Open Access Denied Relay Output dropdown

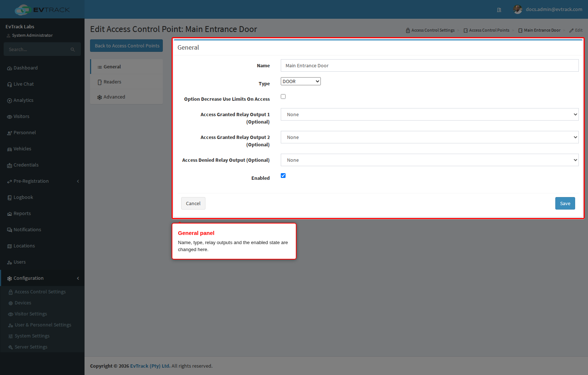(x=430, y=160)
